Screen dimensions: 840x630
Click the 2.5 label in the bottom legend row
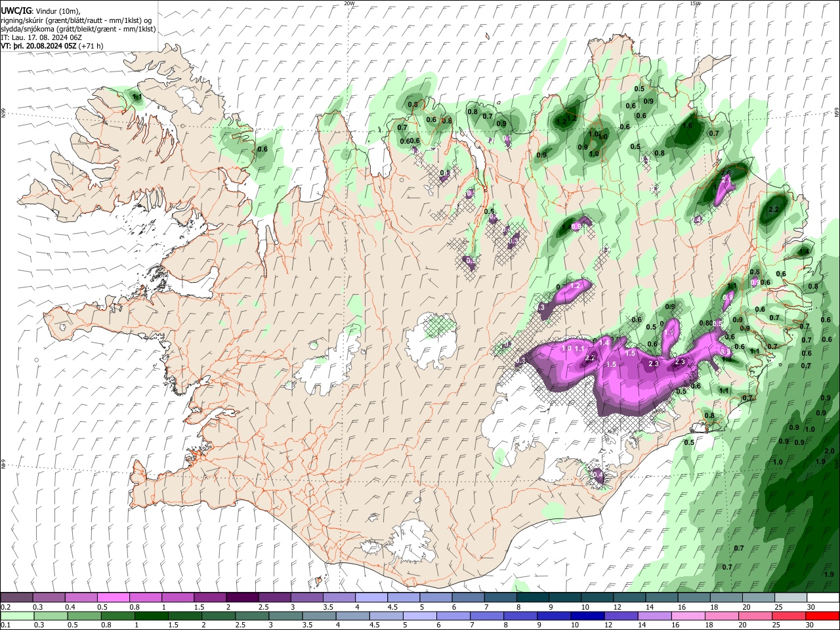point(240,625)
